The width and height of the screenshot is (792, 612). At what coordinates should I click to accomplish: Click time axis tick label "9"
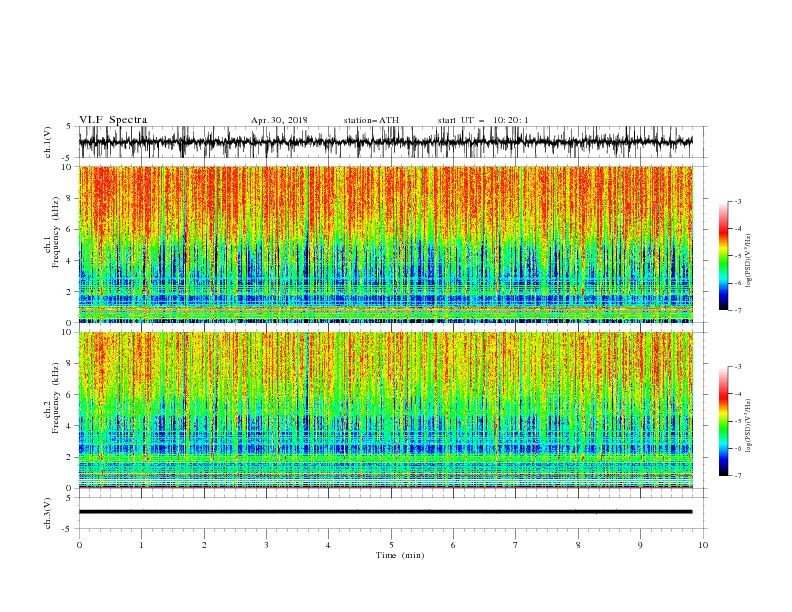tap(640, 545)
